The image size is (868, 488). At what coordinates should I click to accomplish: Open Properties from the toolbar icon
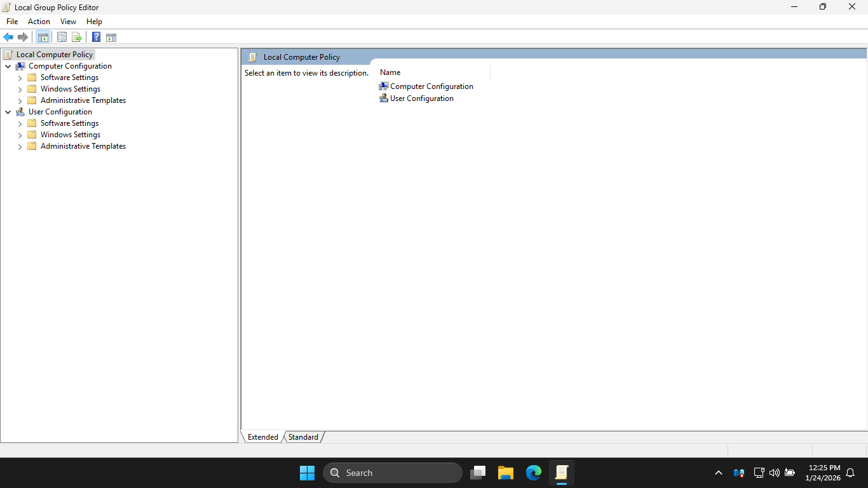tap(62, 37)
